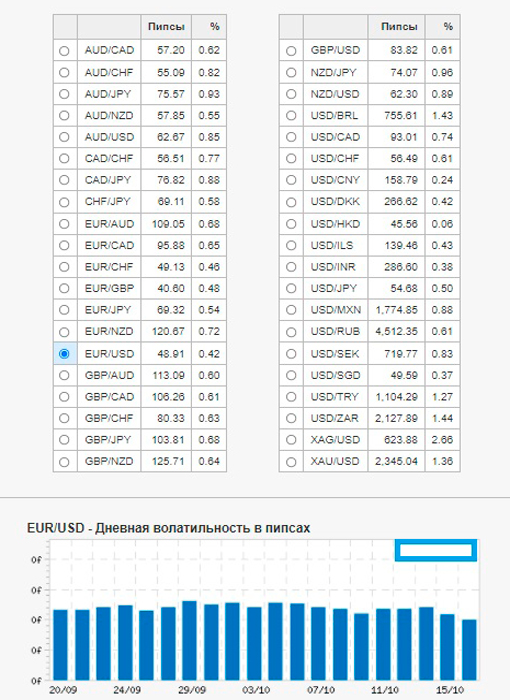Select USD/JPY pair radio button
Viewport: 510px width, 700px height.
[291, 288]
